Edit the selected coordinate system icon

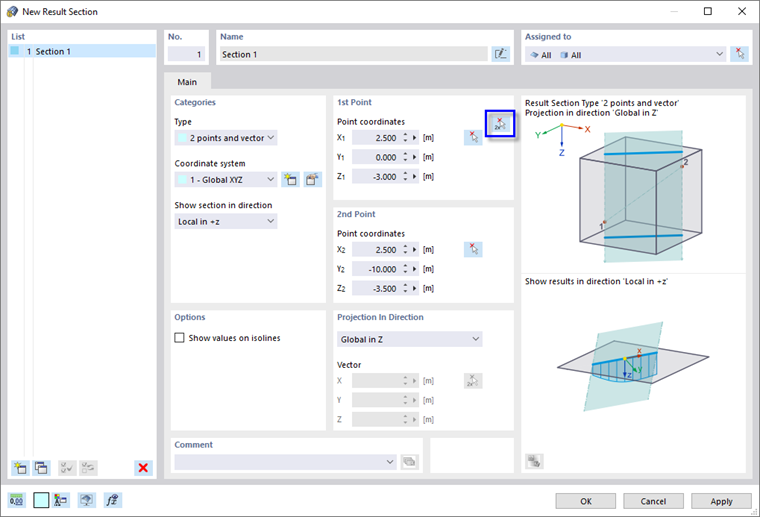[313, 180]
